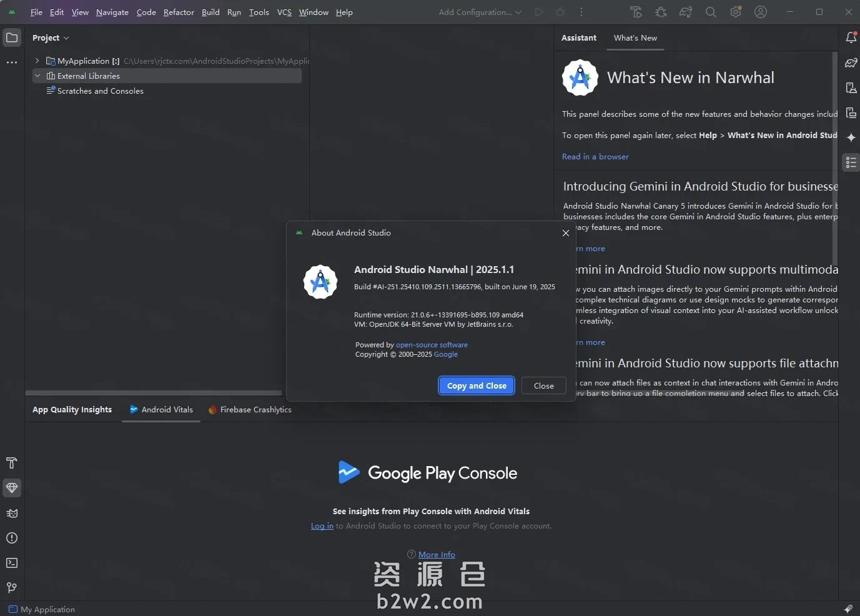The height and width of the screenshot is (616, 860).
Task: Switch to the What's New tab
Action: [635, 38]
